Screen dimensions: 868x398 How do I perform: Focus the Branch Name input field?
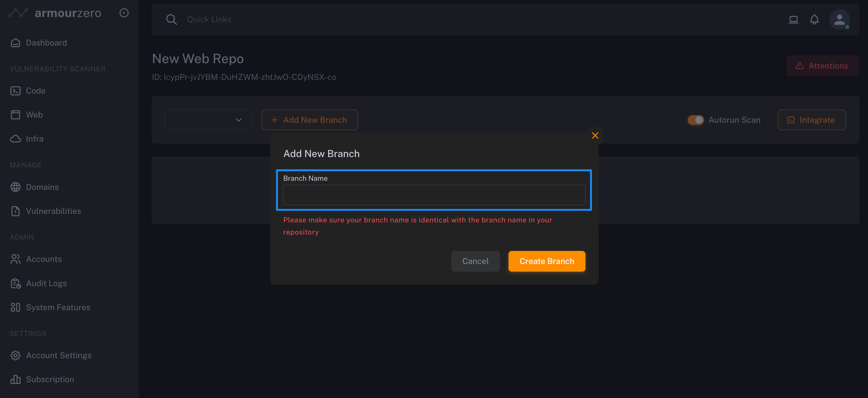434,195
